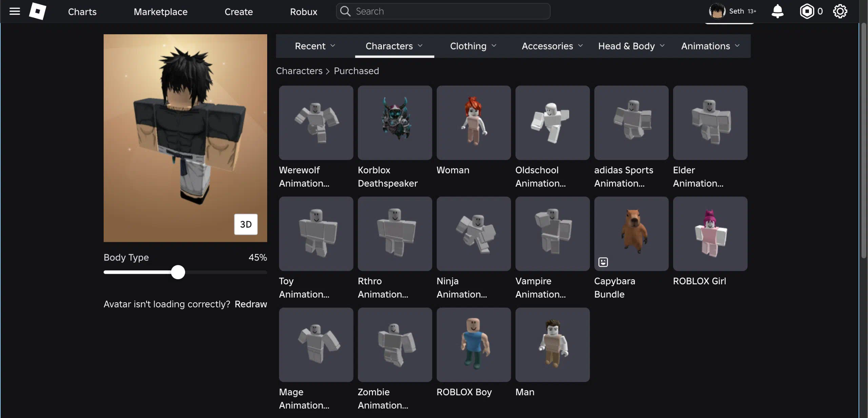868x418 pixels.
Task: Select the Werewolf Animation thumbnail
Action: (316, 122)
